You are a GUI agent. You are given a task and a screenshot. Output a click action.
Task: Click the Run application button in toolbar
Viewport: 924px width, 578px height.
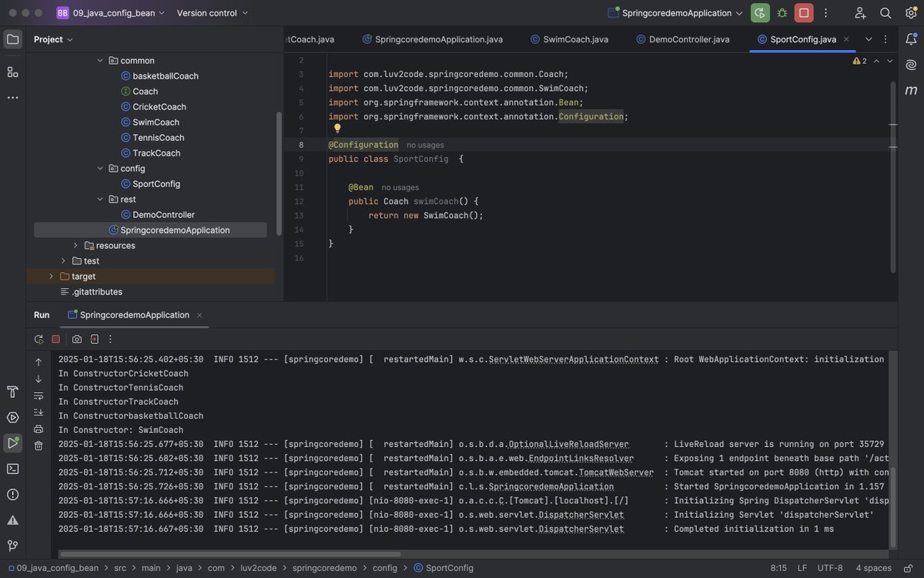[760, 13]
